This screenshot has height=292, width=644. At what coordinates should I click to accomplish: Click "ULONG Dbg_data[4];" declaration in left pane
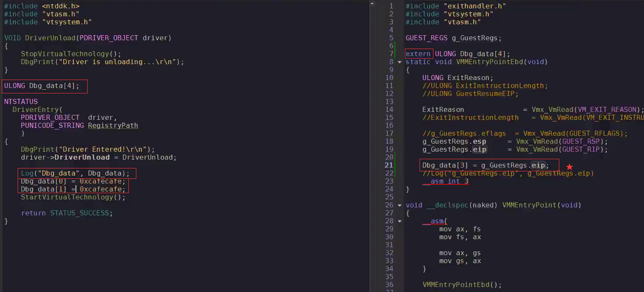tap(42, 86)
